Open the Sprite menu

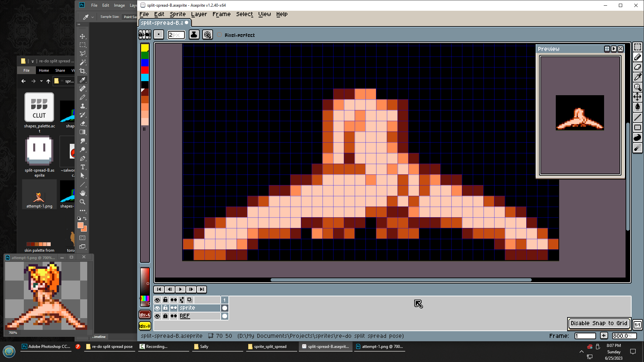click(177, 14)
